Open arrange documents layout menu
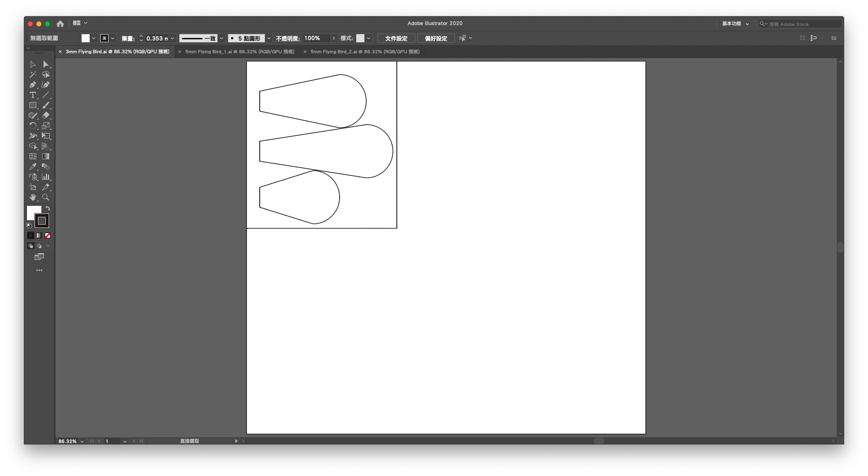 tap(80, 23)
